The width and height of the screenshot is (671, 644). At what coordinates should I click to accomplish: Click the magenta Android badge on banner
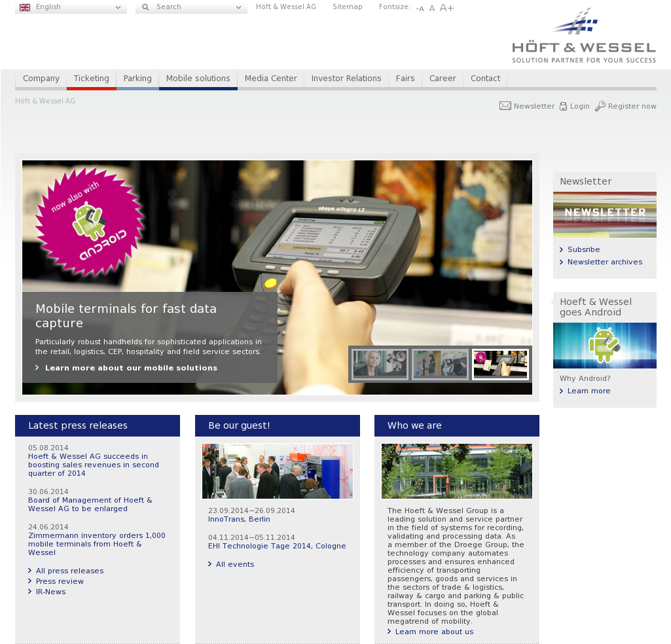coord(90,222)
